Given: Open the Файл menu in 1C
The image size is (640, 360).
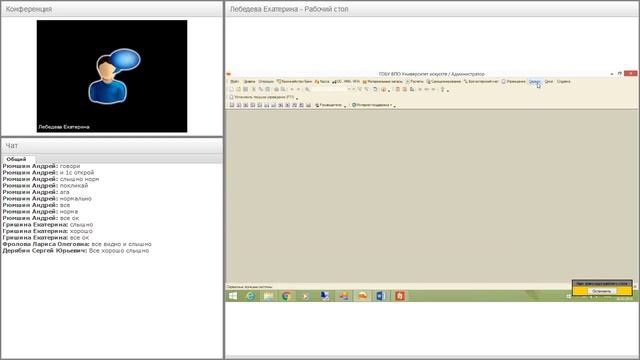Looking at the screenshot, I should [x=234, y=82].
